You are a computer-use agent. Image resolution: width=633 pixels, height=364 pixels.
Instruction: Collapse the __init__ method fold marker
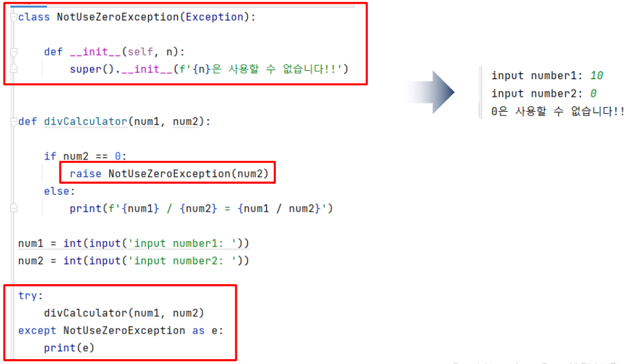point(14,52)
